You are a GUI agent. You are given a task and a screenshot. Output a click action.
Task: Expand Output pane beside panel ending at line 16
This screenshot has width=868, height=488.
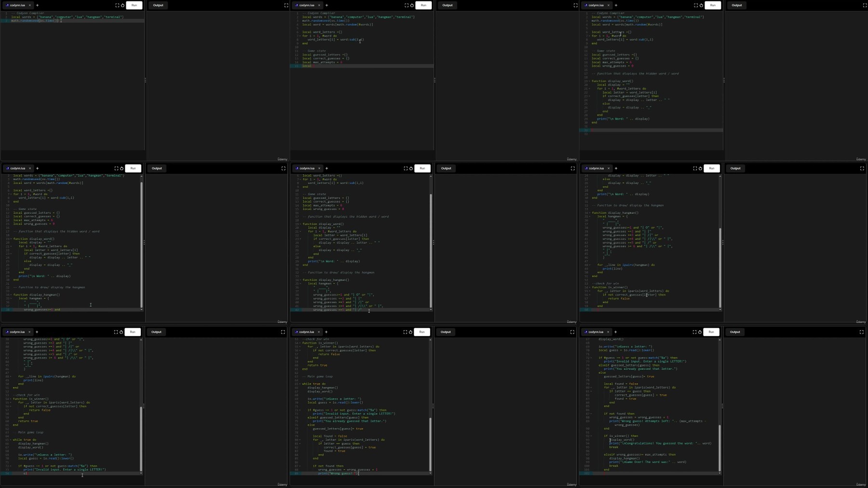pos(575,5)
